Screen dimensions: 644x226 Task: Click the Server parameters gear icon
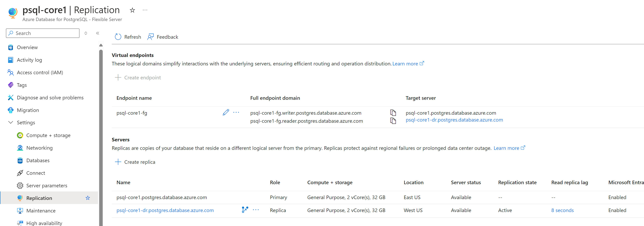tap(20, 186)
